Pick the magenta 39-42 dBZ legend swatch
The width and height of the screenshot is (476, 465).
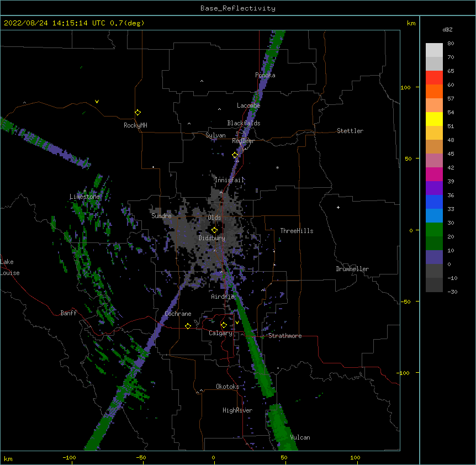point(434,174)
